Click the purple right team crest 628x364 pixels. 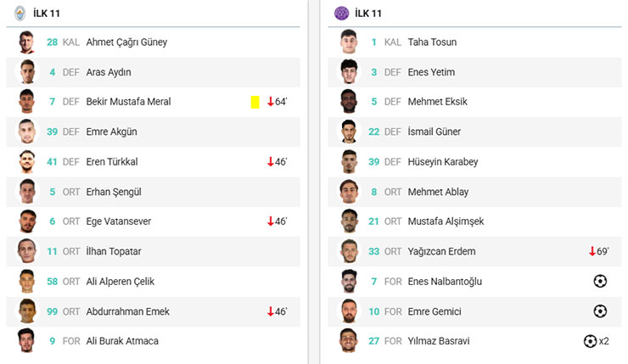[341, 13]
